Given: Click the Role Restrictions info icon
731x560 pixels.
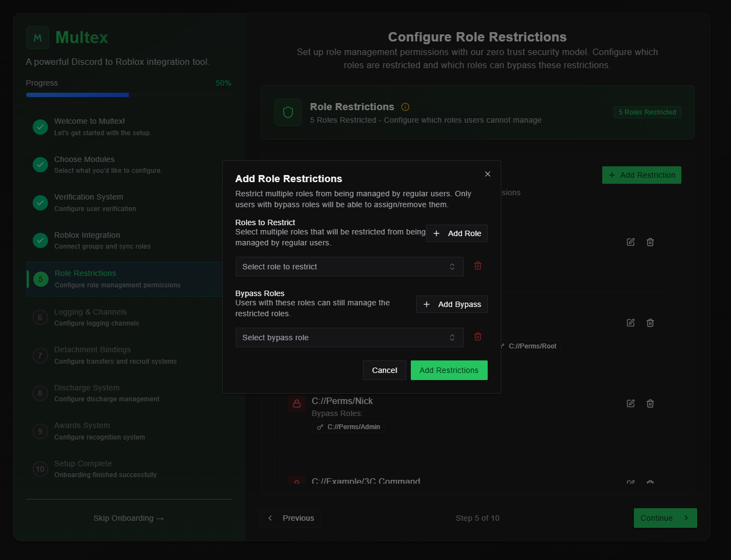Looking at the screenshot, I should click(405, 107).
